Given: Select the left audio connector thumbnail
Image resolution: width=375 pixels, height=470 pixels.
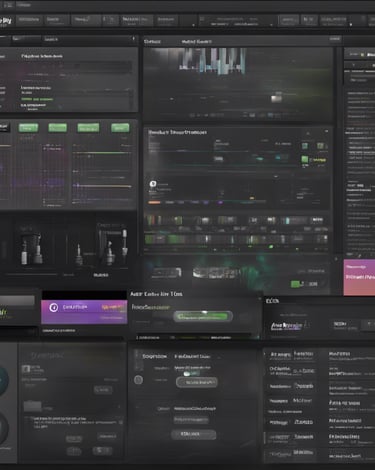Looking at the screenshot, I should coord(33,249).
